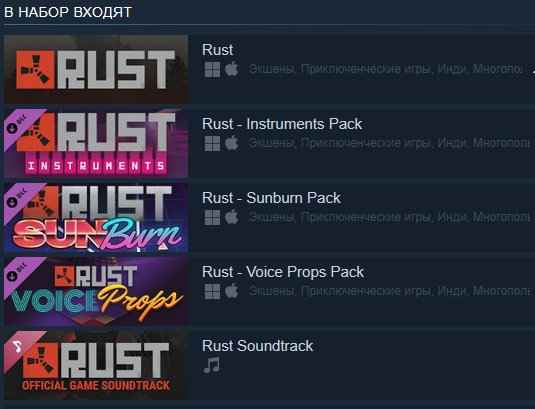Image resolution: width=535 pixels, height=409 pixels.
Task: Click genre tags beside Rust entry
Action: pyautogui.click(x=386, y=69)
